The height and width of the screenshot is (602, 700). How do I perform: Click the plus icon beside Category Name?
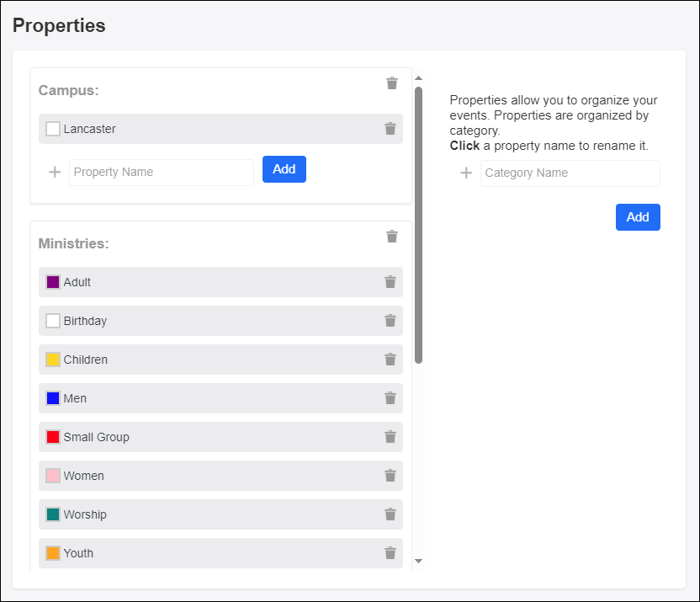[x=466, y=173]
